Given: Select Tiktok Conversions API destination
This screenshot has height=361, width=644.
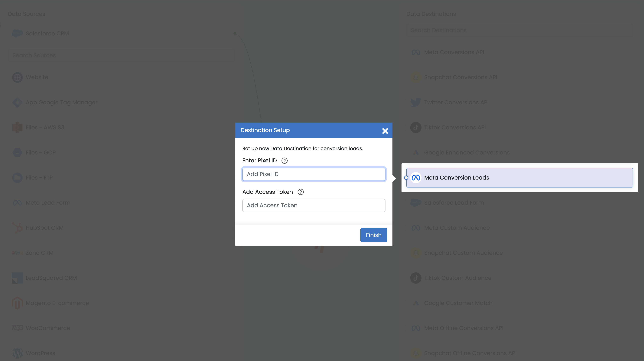Looking at the screenshot, I should [519, 127].
